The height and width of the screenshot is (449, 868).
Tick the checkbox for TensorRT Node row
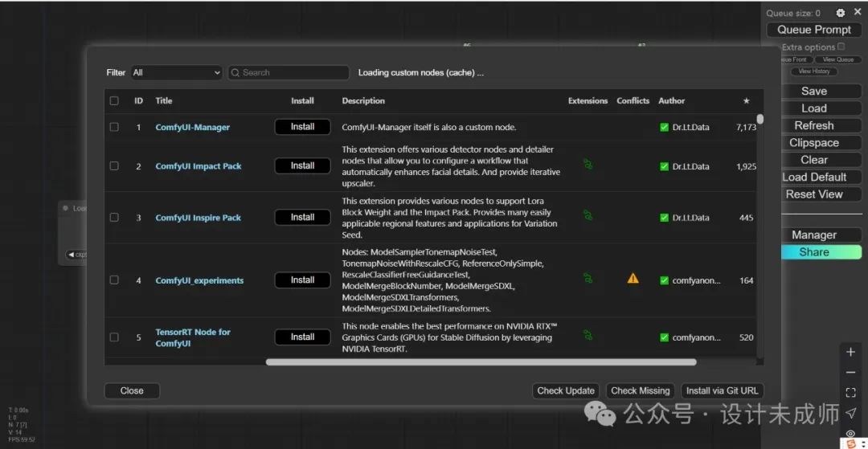coord(114,337)
